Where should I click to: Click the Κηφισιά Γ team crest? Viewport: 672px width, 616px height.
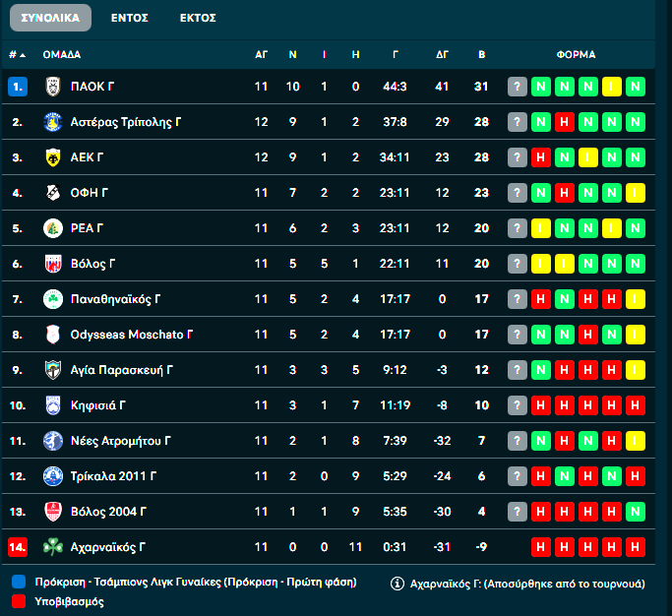[x=52, y=405]
